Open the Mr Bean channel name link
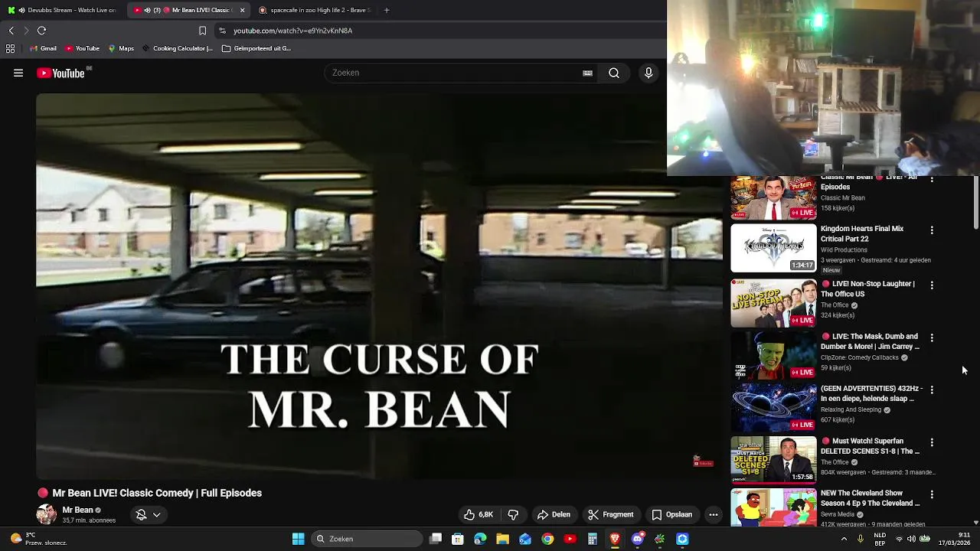980x551 pixels. (77, 510)
